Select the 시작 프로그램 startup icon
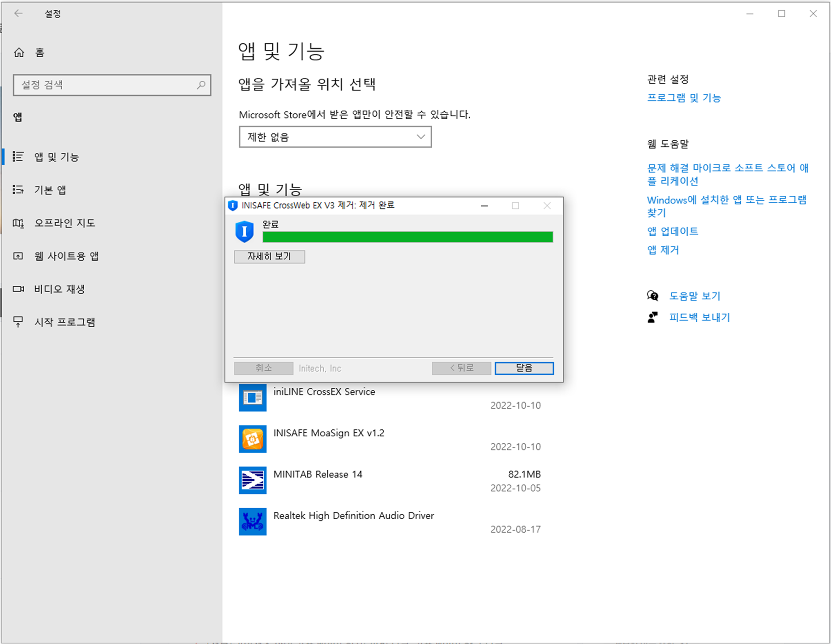 point(18,322)
